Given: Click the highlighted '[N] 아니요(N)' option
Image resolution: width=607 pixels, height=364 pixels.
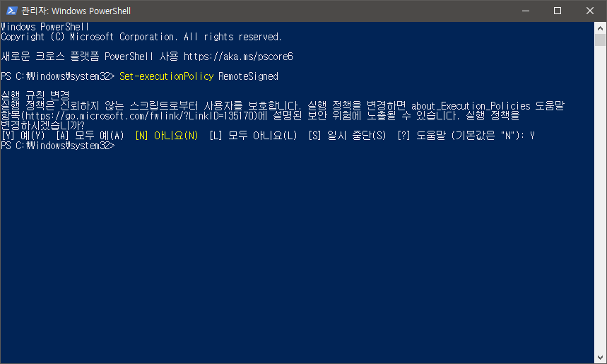Looking at the screenshot, I should 167,135.
